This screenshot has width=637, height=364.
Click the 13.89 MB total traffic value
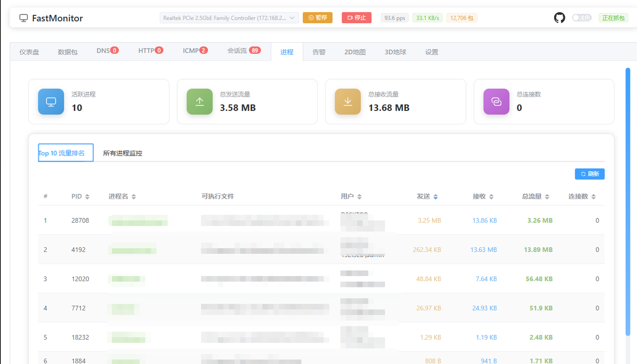point(538,249)
